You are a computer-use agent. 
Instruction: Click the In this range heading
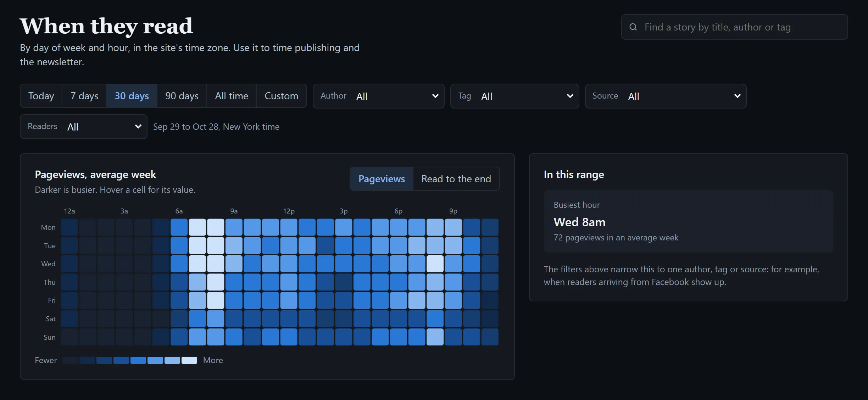point(574,174)
